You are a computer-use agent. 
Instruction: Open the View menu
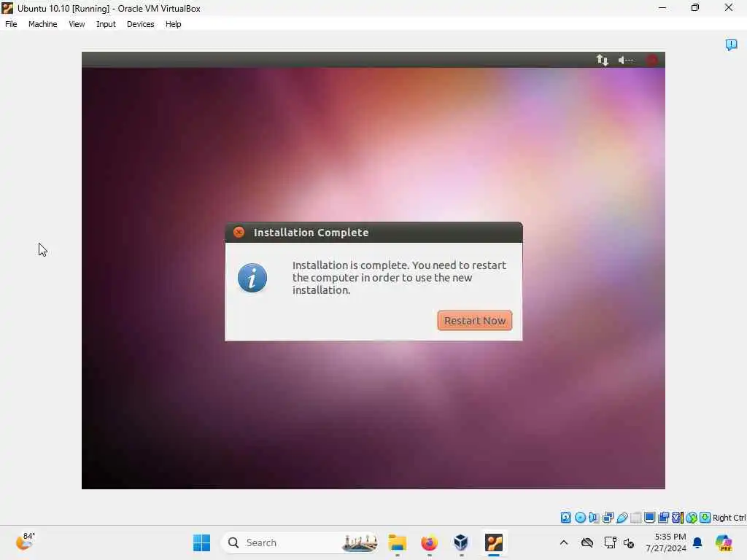point(77,24)
